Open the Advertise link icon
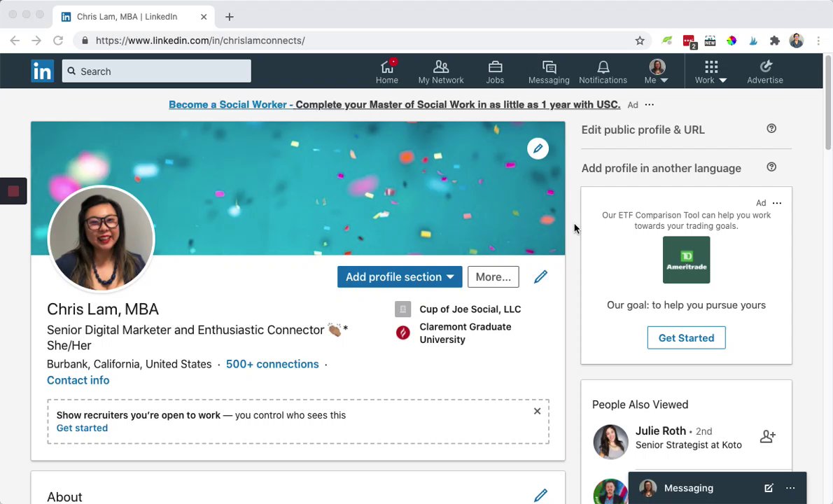This screenshot has width=833, height=504. tap(765, 71)
